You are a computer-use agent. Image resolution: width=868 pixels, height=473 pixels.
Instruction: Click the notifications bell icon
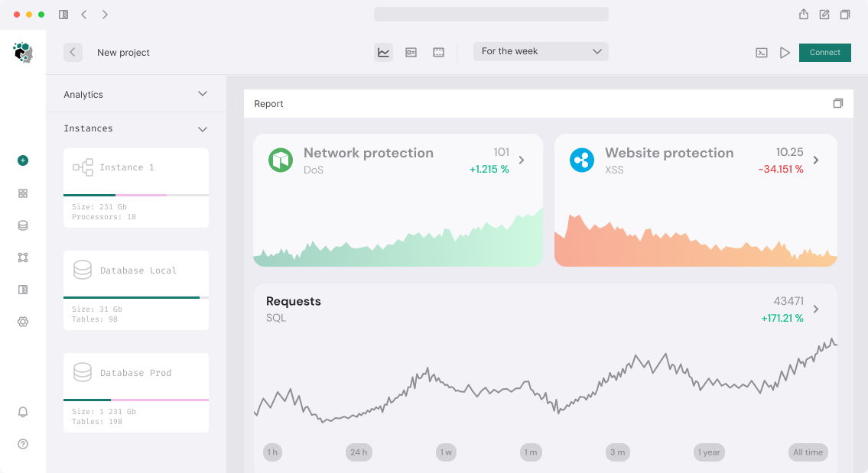pyautogui.click(x=23, y=412)
